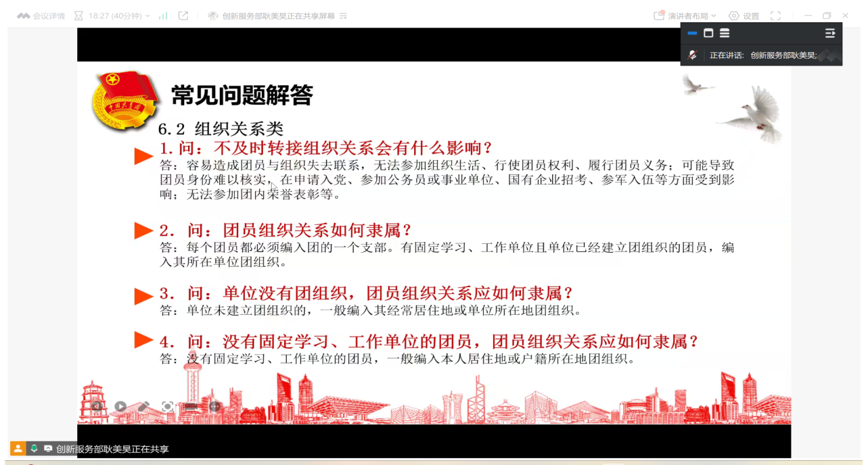Restore down the meeting window

(827, 16)
